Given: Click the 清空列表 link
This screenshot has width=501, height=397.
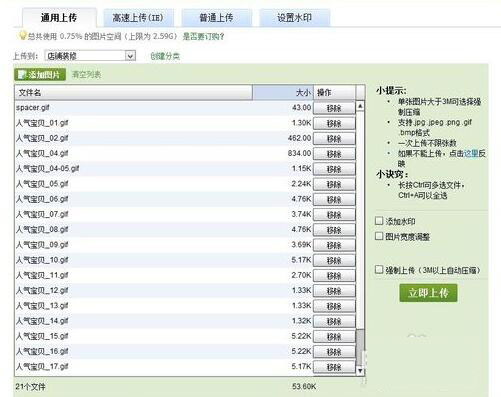Looking at the screenshot, I should click(86, 75).
